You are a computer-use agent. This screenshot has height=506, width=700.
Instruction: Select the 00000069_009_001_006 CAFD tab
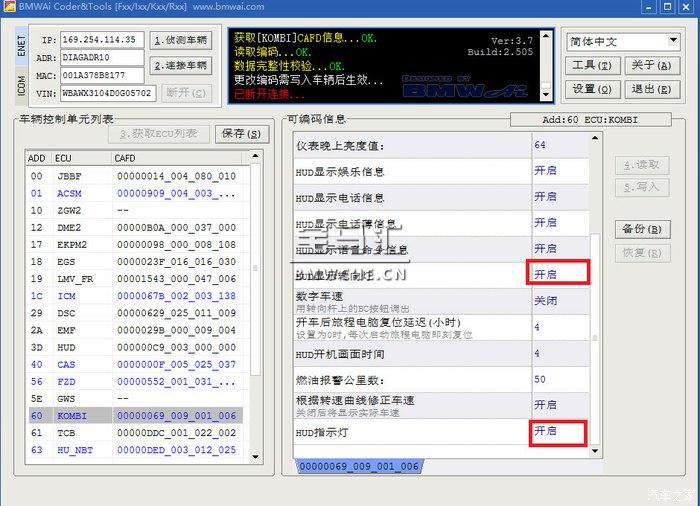358,467
